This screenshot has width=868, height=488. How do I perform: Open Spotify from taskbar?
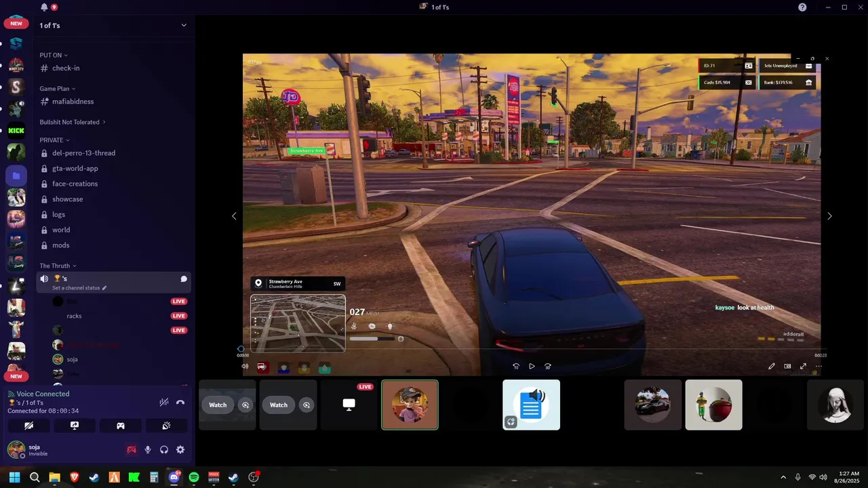click(x=194, y=477)
